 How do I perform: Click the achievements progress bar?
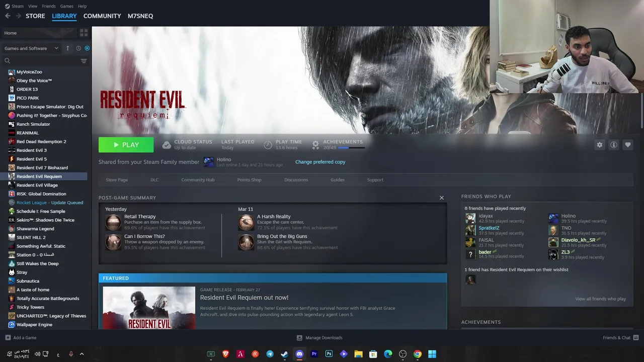(x=351, y=148)
